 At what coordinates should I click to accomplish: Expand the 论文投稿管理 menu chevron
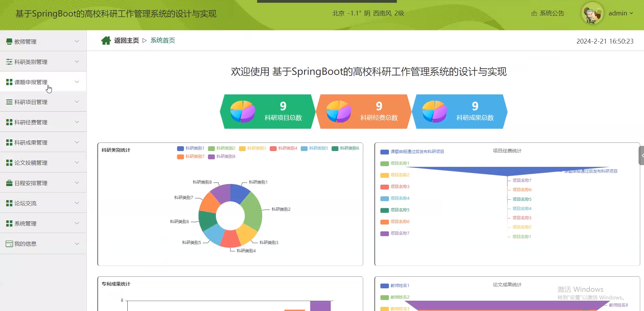click(77, 162)
